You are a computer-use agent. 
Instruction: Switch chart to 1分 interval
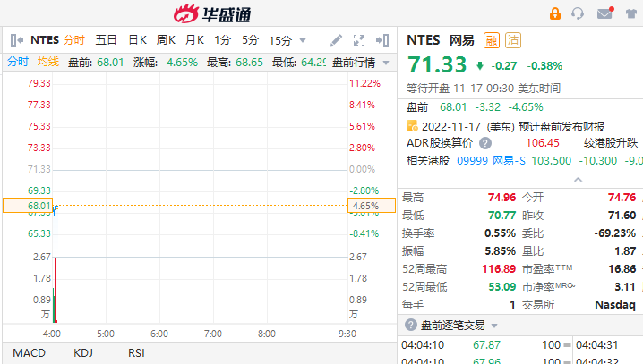click(222, 40)
